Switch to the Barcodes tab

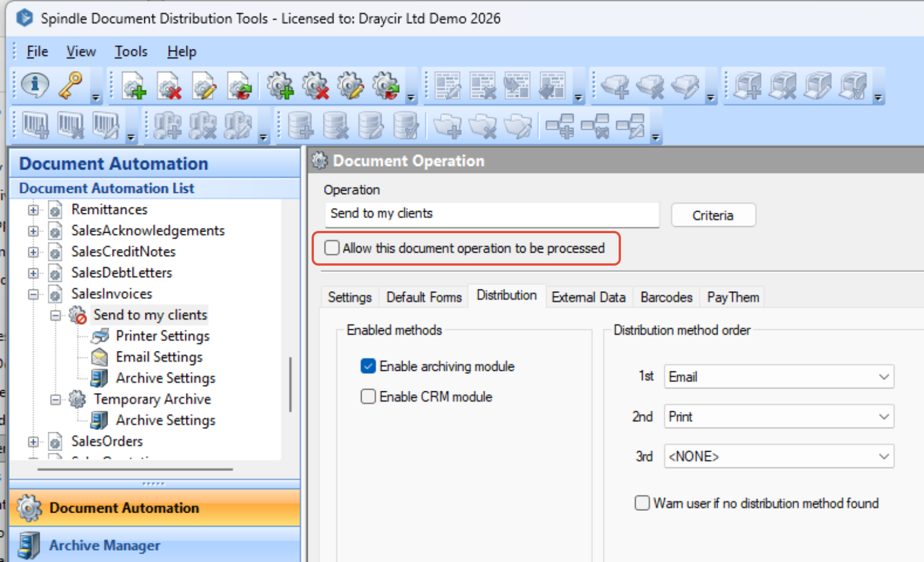click(666, 297)
